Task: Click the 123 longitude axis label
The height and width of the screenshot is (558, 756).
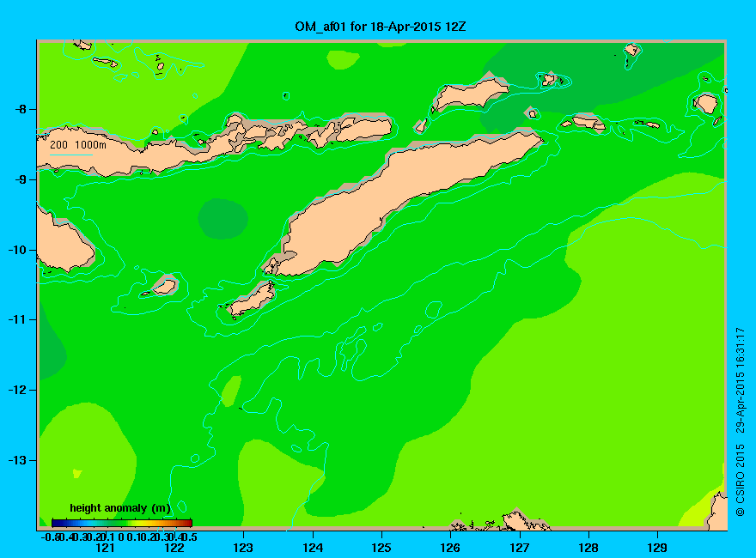Action: 243,548
